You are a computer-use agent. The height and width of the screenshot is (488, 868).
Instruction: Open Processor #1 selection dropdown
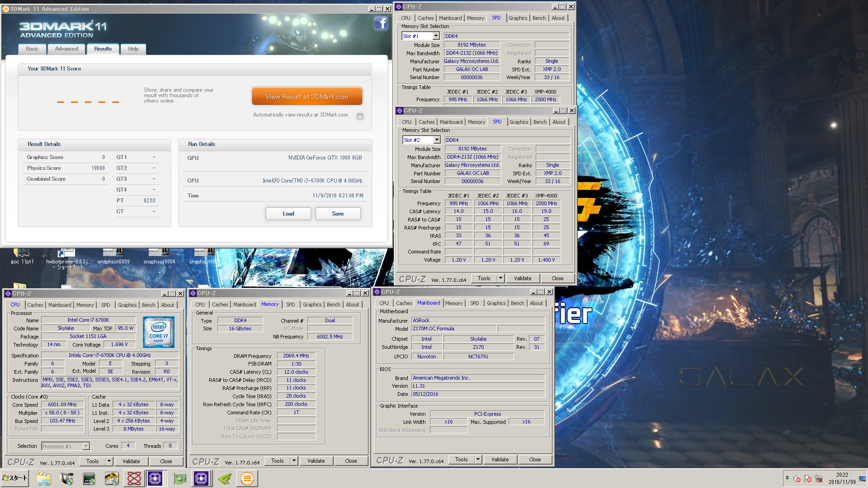point(86,446)
